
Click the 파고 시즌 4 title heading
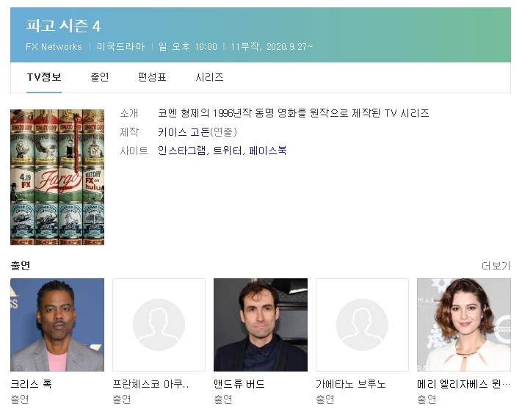click(x=63, y=26)
